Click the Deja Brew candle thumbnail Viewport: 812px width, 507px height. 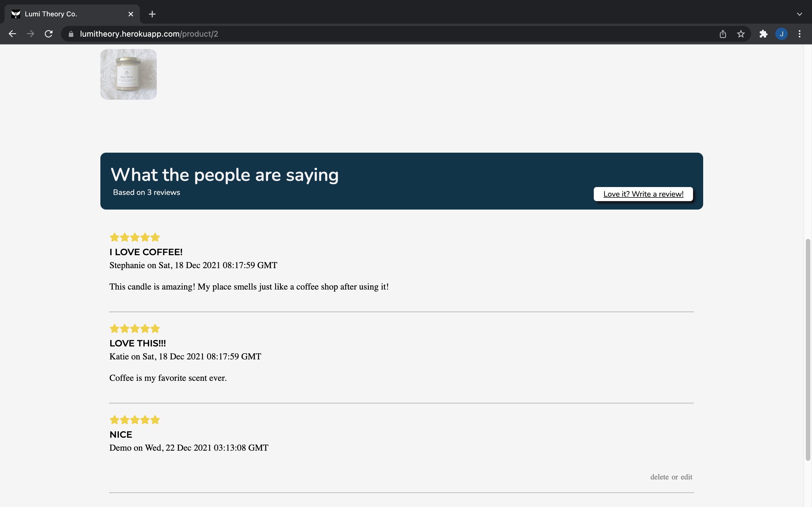129,74
